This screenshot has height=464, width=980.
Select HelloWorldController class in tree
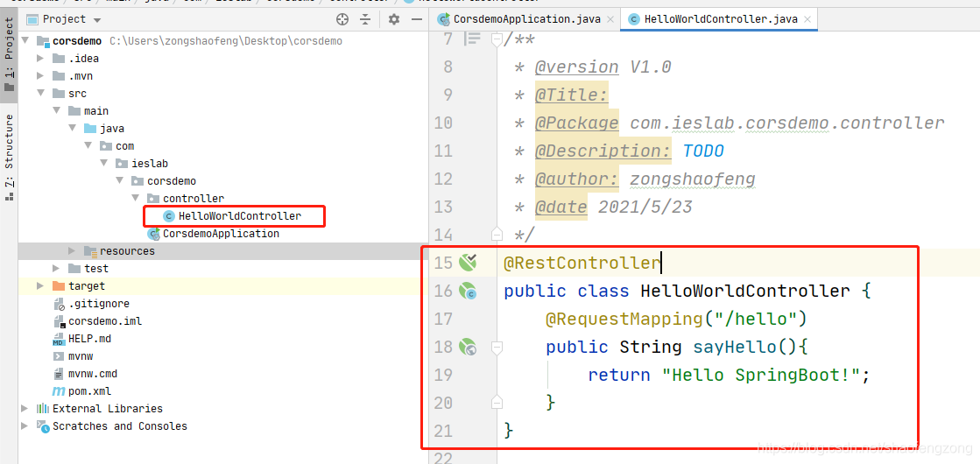(239, 216)
